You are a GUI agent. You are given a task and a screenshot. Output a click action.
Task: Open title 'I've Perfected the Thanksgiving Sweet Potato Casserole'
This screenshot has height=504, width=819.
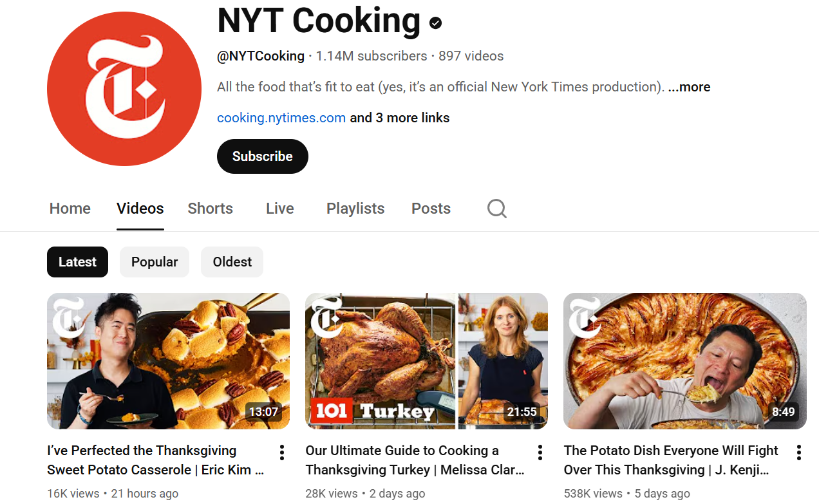[x=156, y=460]
